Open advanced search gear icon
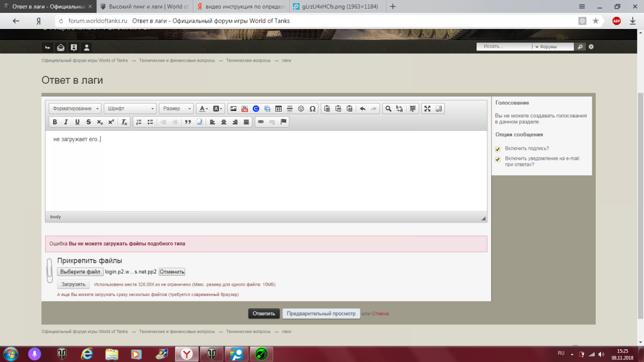Viewport: 644px width, 362px height. click(x=591, y=47)
